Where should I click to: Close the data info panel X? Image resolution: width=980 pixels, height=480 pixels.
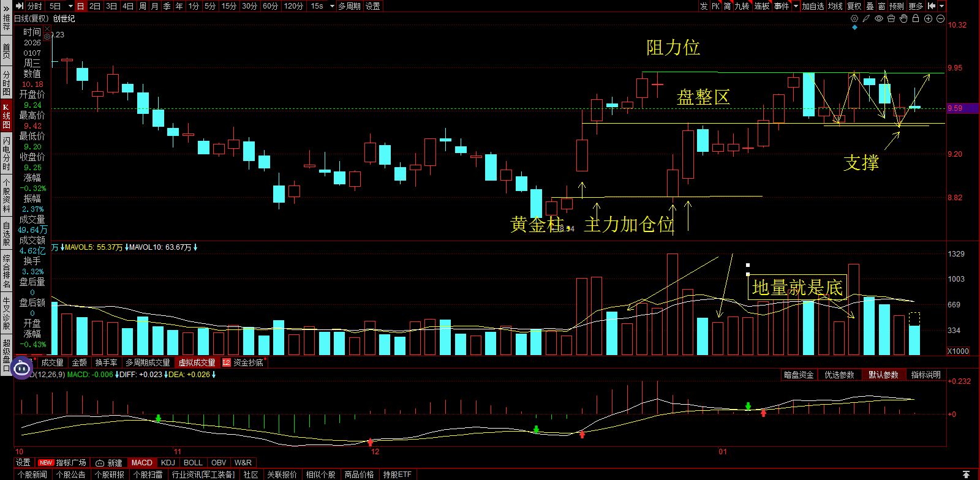coord(47,29)
